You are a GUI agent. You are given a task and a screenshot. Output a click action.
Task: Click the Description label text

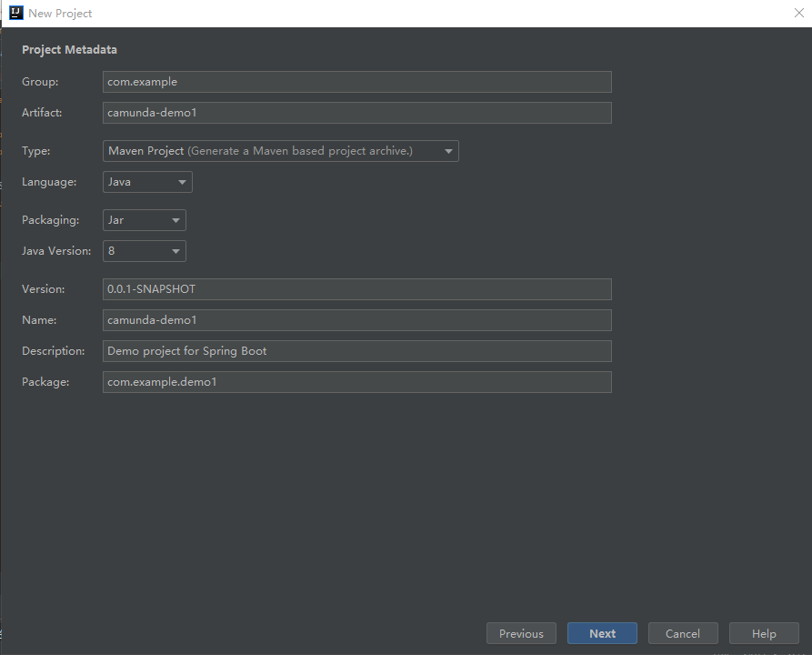[x=53, y=351]
